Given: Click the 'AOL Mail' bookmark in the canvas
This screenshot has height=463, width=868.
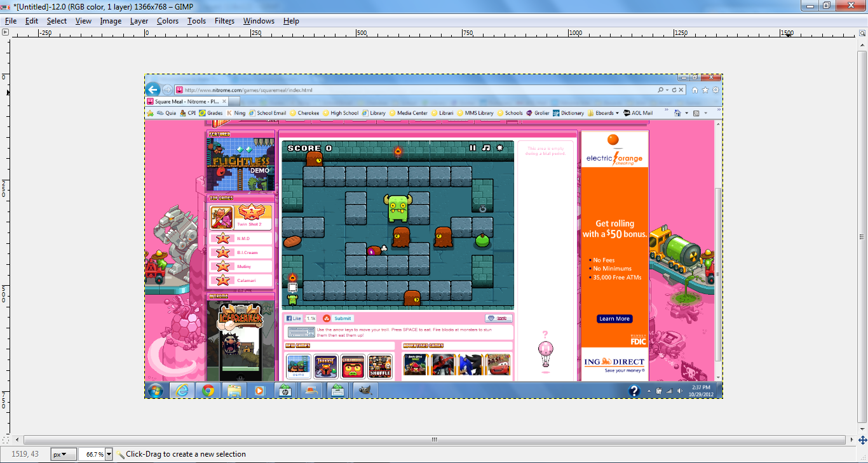Looking at the screenshot, I should click(x=638, y=113).
